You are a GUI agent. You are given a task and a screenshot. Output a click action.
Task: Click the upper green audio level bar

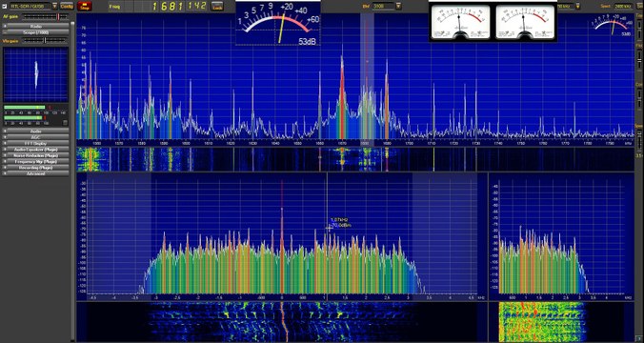pos(25,108)
